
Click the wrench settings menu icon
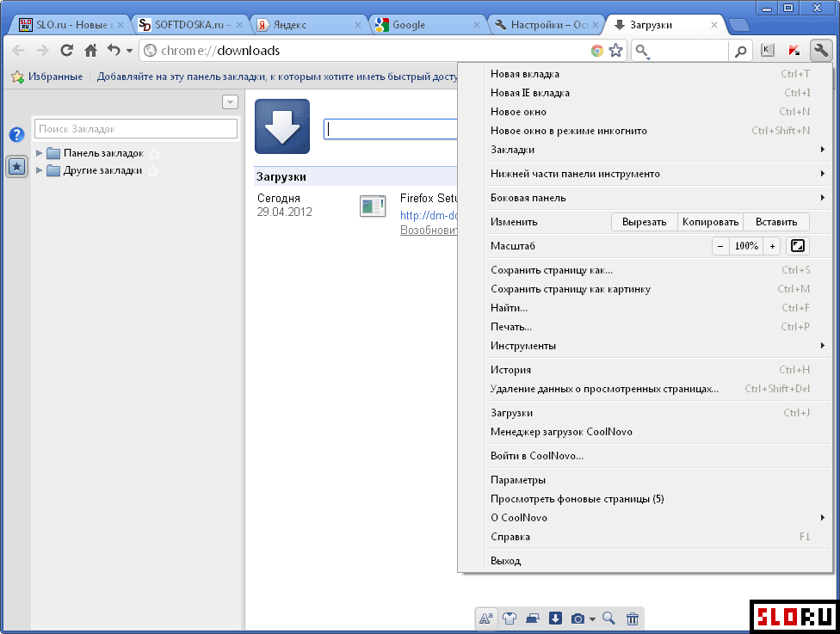click(820, 51)
